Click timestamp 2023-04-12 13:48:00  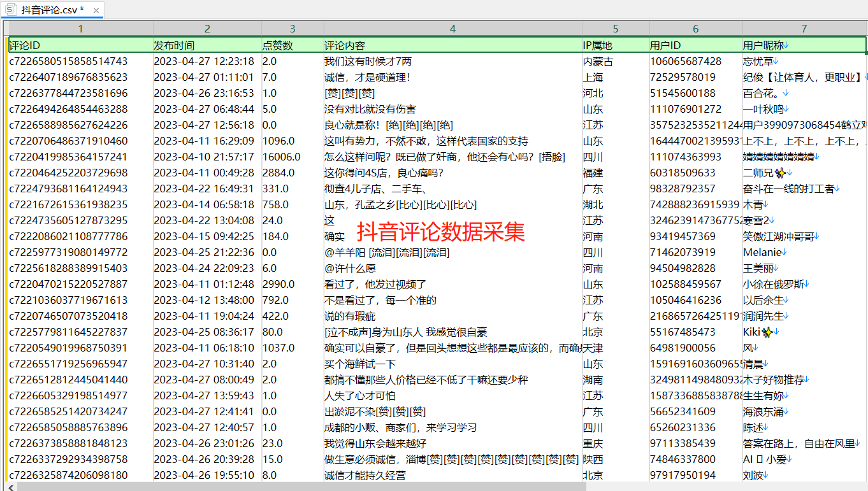[204, 300]
